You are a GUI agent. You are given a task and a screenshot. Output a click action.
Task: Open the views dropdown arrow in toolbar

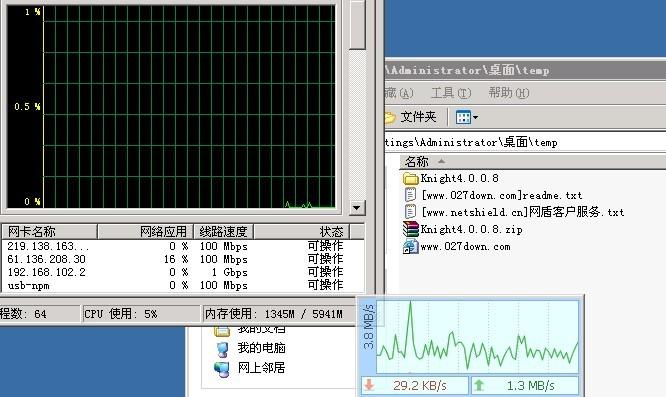(x=475, y=117)
